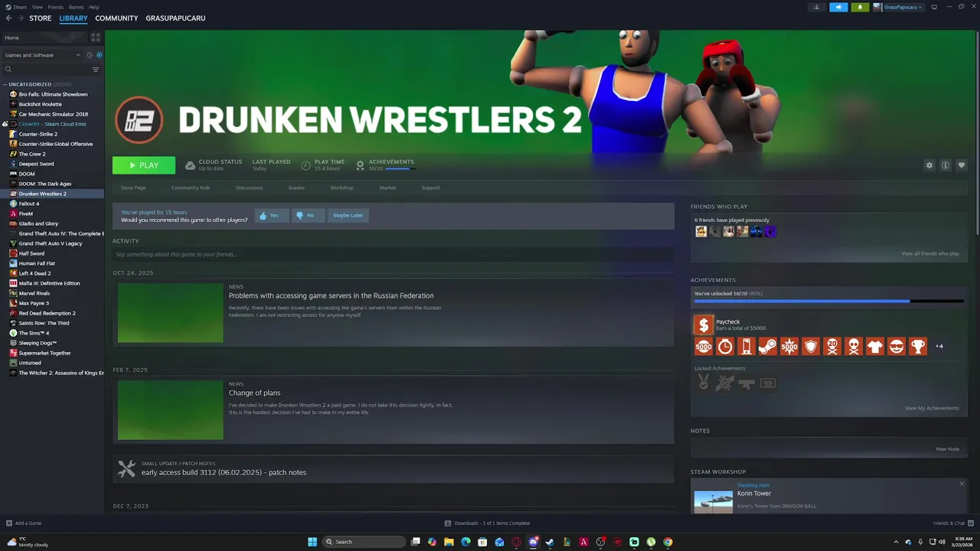980x551 pixels.
Task: Select No thumbs-down recommendation
Action: (x=307, y=215)
